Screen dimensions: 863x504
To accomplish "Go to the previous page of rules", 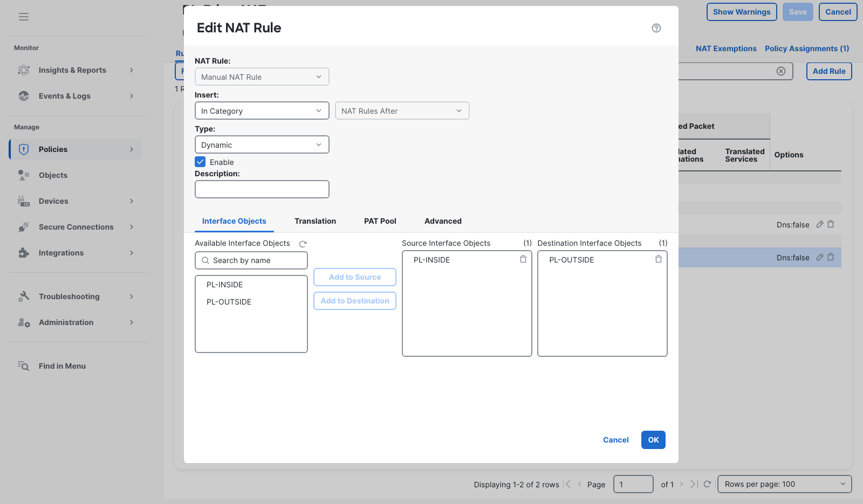I will click(580, 484).
